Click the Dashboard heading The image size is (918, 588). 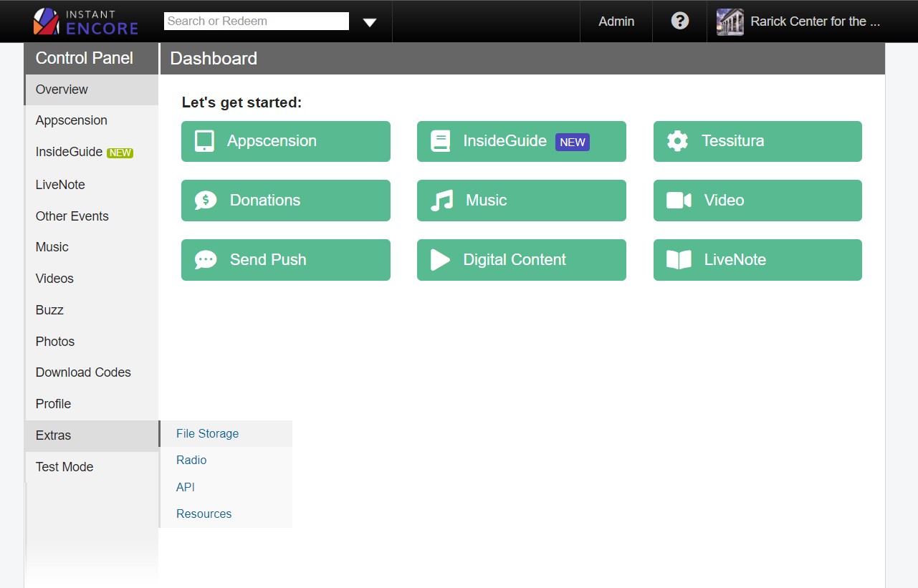coord(214,59)
